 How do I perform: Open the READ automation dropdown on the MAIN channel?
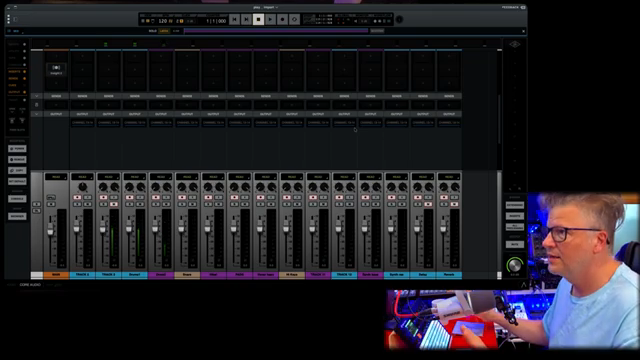[56, 177]
